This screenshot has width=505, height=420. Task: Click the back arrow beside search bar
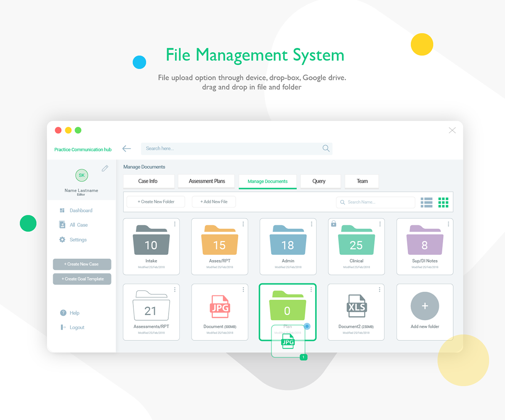click(127, 149)
